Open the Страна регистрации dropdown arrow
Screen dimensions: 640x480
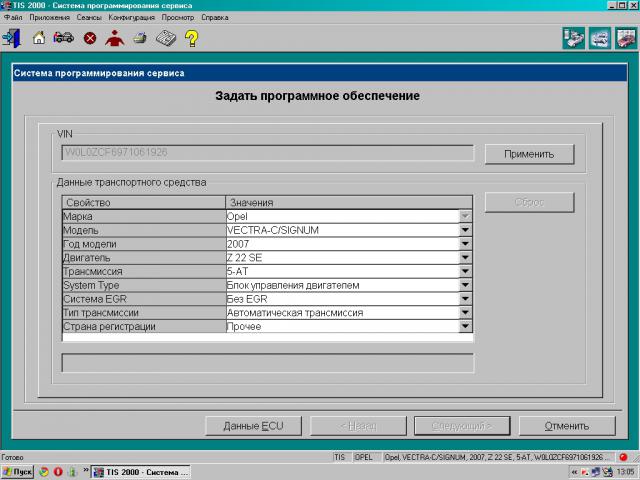[465, 327]
